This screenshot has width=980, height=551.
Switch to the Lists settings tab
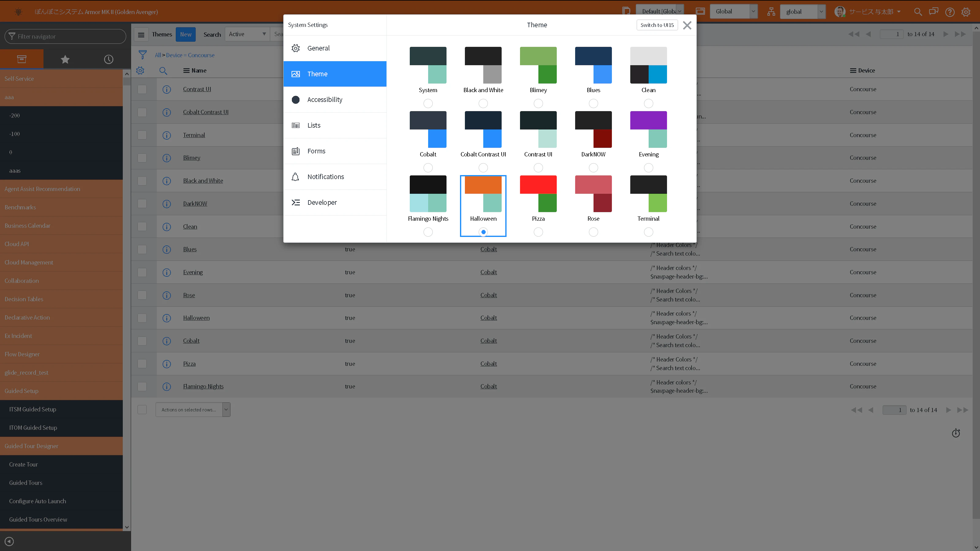click(x=335, y=126)
